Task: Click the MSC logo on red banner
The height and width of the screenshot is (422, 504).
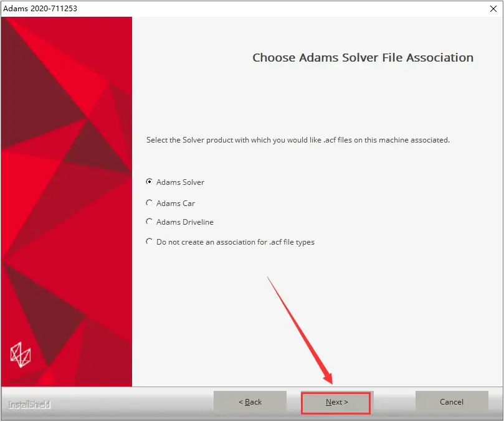Action: click(x=21, y=355)
